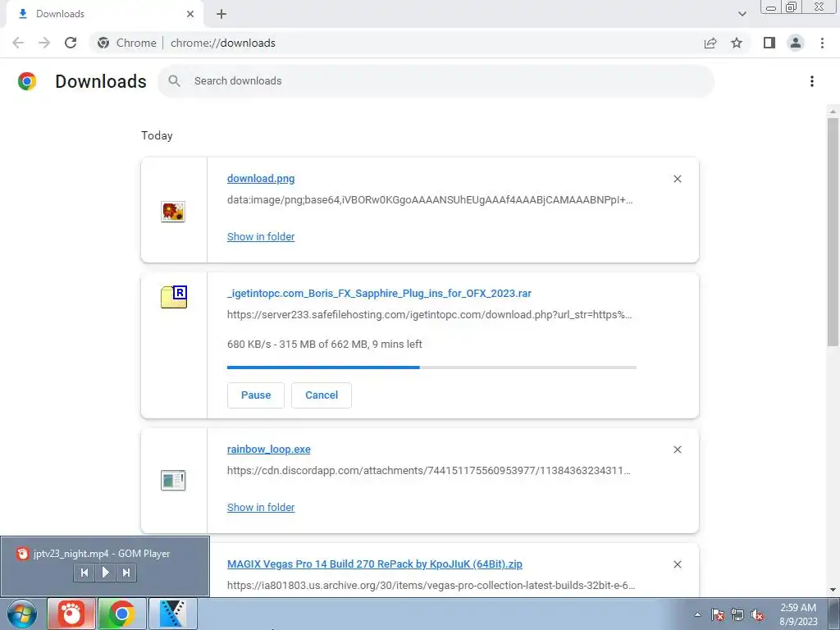Remove MAGIX Vegas Pro zip from list
This screenshot has height=630, width=840.
pyautogui.click(x=677, y=564)
